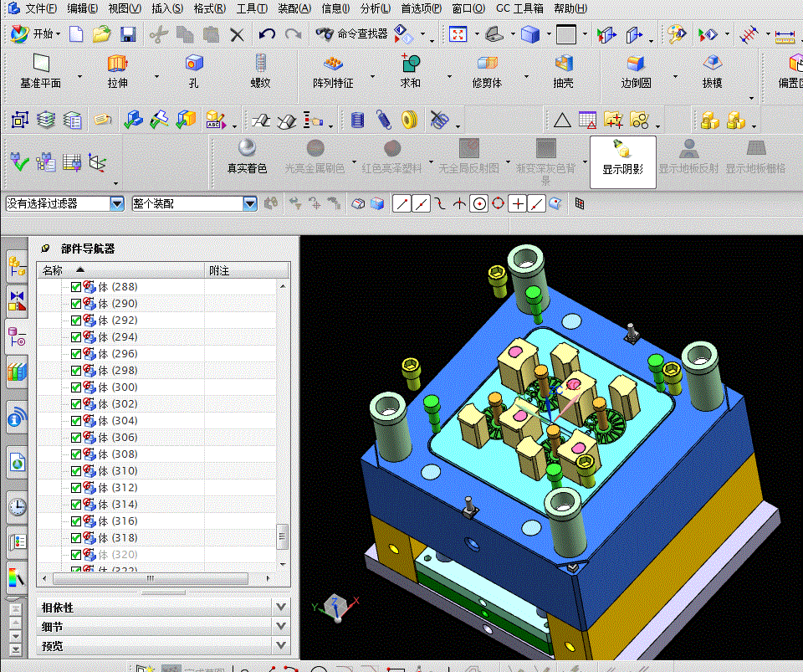Select the Datum Plane (基准平面) tool
This screenshot has height=672, width=803.
coord(40,70)
